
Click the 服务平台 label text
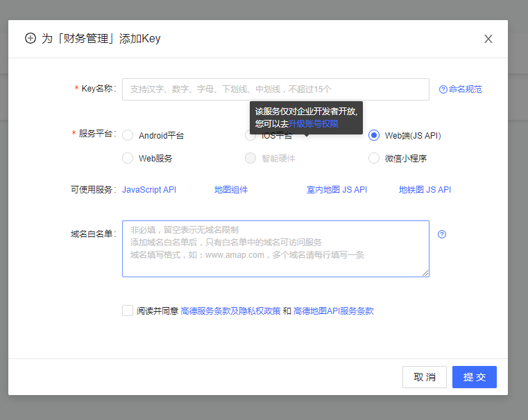tap(95, 134)
